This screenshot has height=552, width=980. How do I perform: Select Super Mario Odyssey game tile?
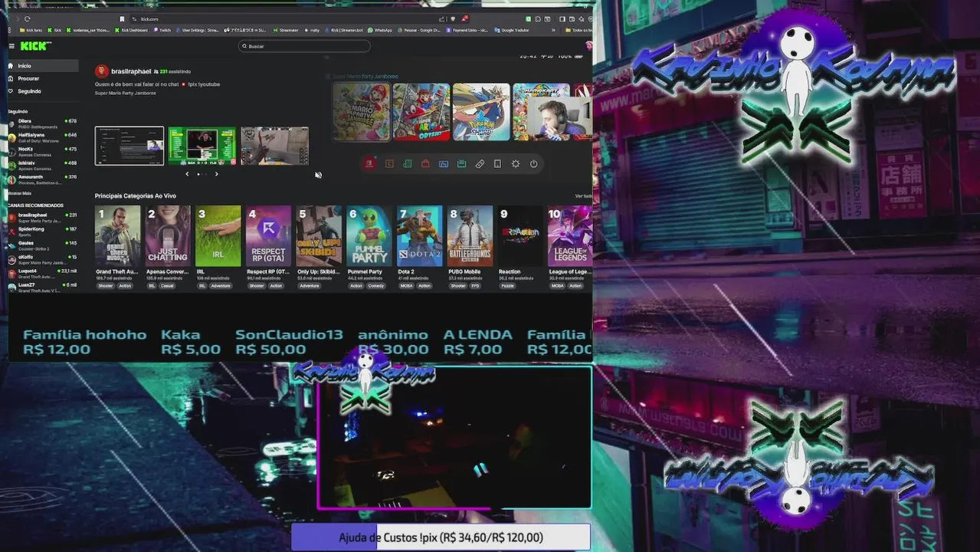pos(421,112)
